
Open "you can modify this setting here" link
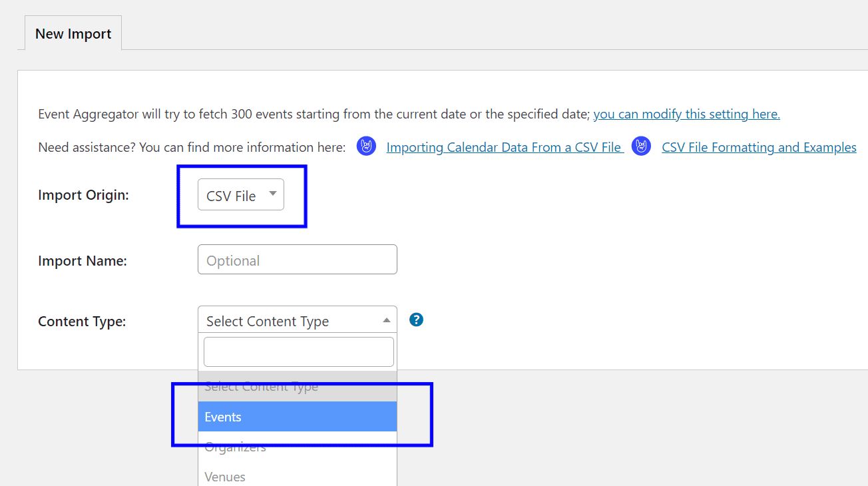pos(686,113)
